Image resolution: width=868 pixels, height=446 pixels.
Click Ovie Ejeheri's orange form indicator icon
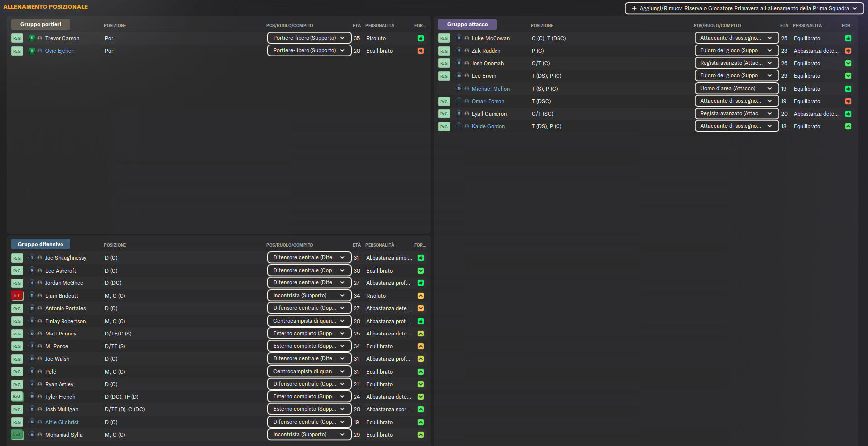[421, 51]
